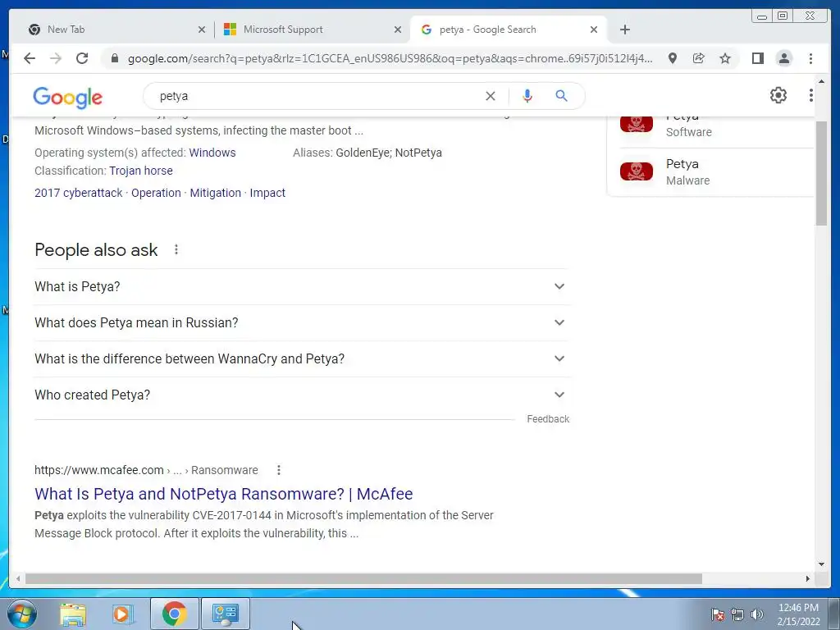Open the Impact section link

tap(267, 193)
